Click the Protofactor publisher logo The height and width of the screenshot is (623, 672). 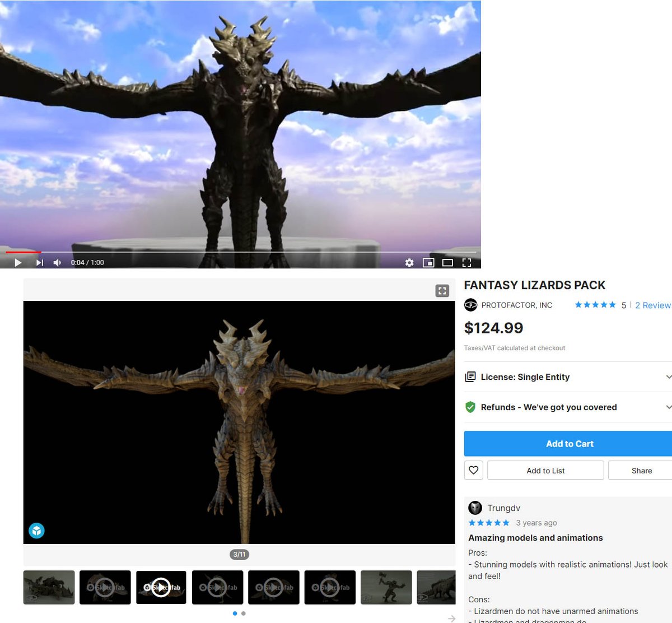pyautogui.click(x=470, y=305)
